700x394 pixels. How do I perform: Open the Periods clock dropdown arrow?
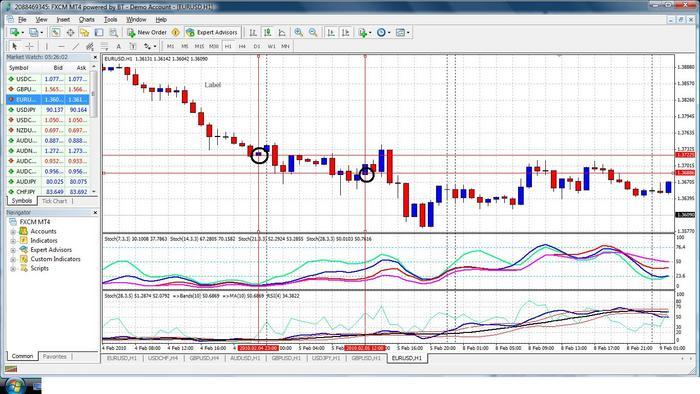[389, 33]
